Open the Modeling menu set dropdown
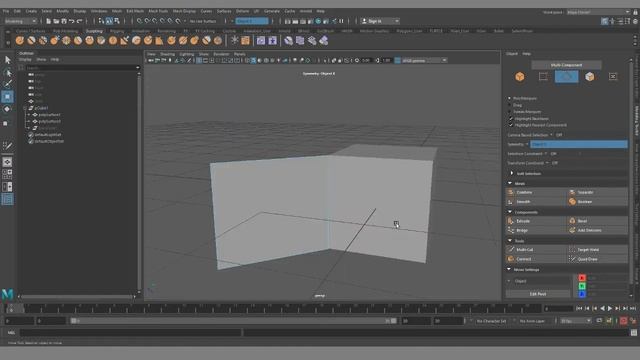Screen dimensions: 640x360 [x=20, y=21]
